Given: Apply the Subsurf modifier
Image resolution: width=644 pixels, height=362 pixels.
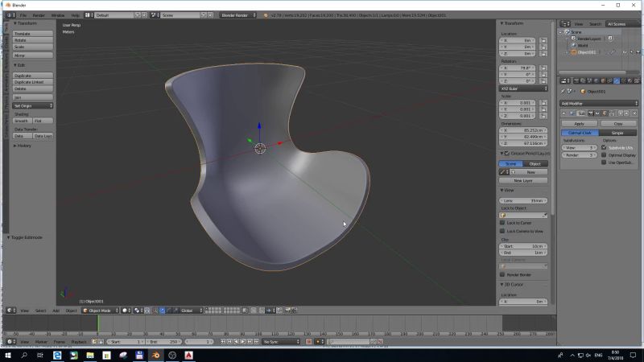Looking at the screenshot, I should [x=580, y=124].
